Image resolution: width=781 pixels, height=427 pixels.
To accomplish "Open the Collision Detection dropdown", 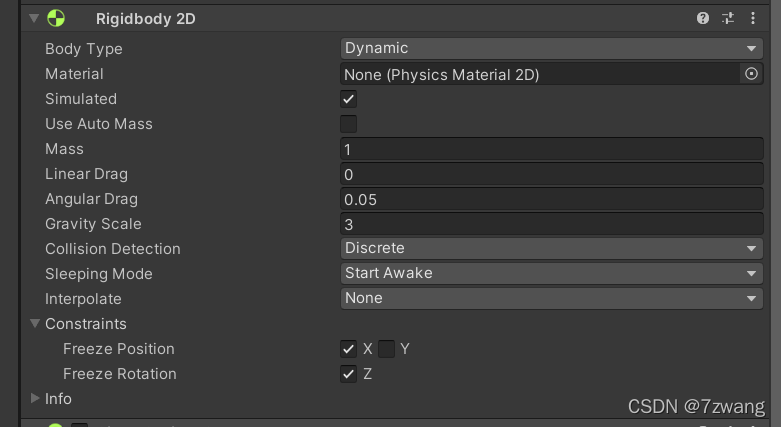I will pyautogui.click(x=552, y=248).
